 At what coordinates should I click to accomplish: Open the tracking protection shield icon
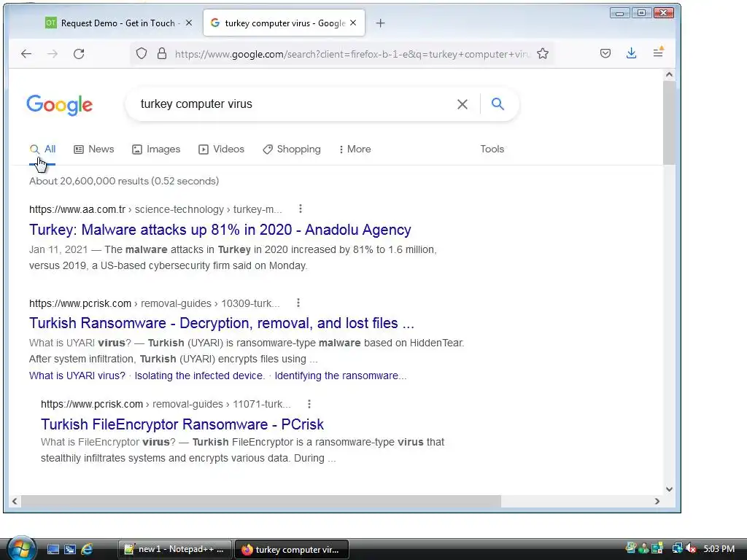click(142, 53)
